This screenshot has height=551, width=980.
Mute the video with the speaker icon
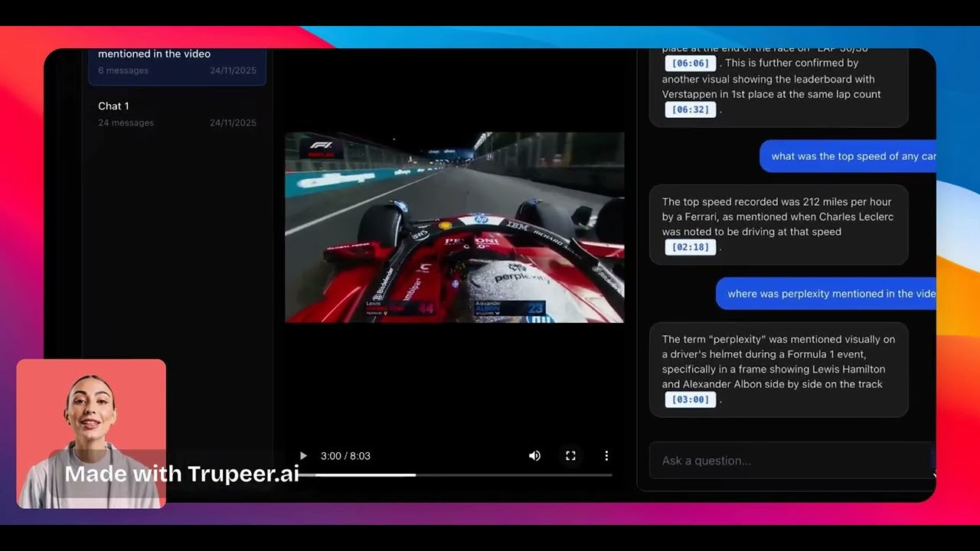click(534, 456)
